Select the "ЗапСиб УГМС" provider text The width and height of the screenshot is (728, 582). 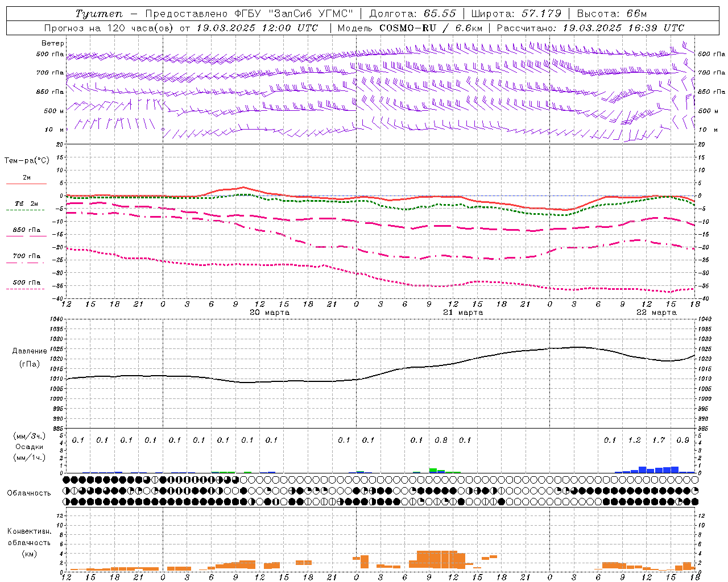coord(310,14)
